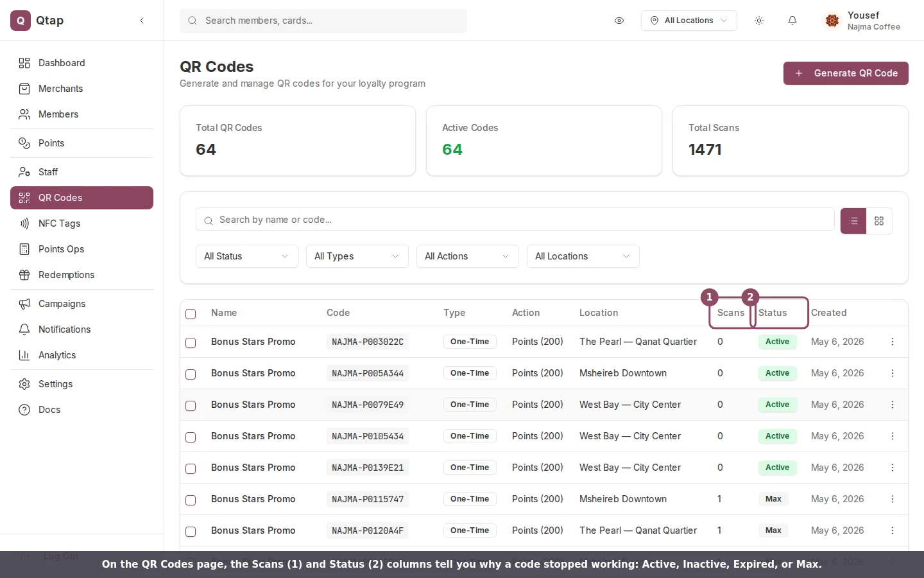924x578 pixels.
Task: Open notifications bell in top bar
Action: 792,21
